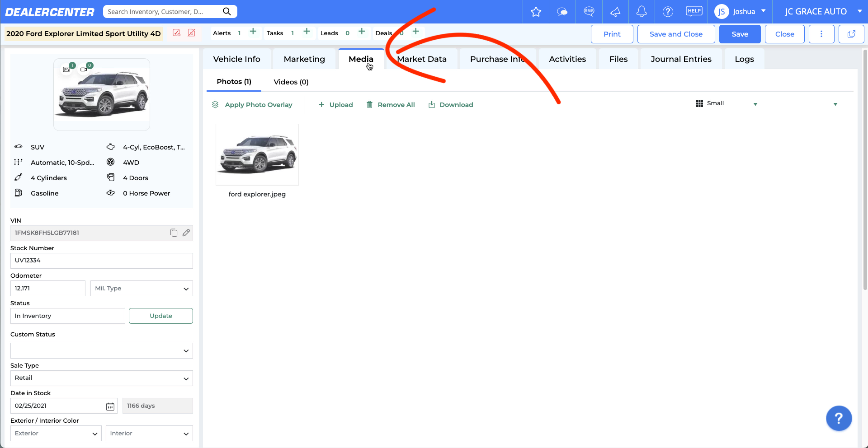Open the Mil. Type dropdown
Viewport: 868px width, 448px height.
click(x=142, y=289)
